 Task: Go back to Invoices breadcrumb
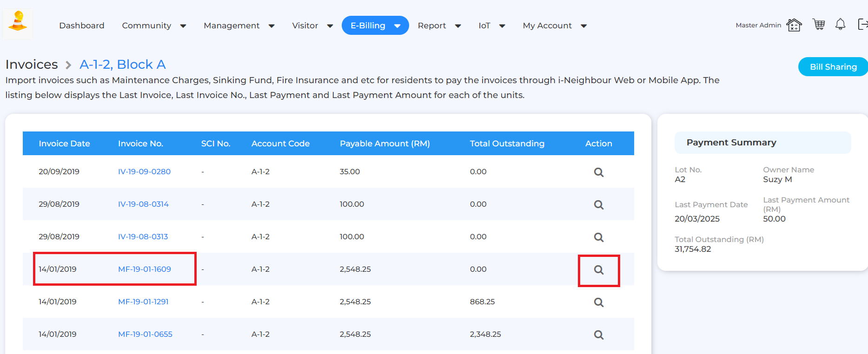pos(32,65)
